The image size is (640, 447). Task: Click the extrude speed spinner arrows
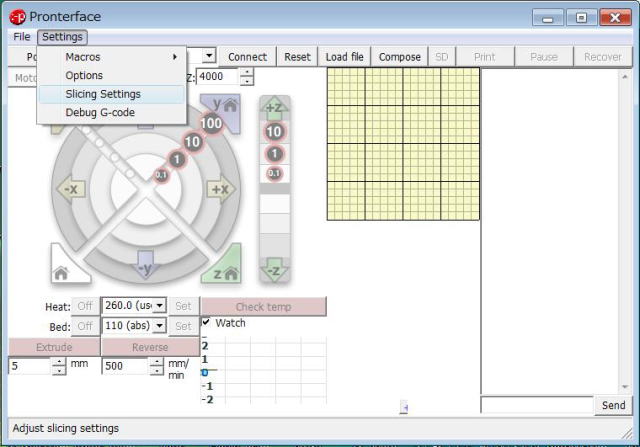(156, 366)
